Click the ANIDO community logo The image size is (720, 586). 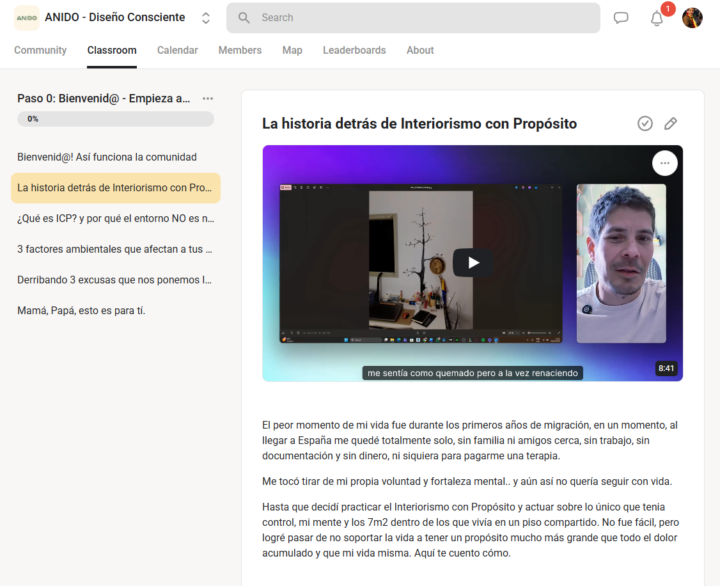click(x=27, y=18)
